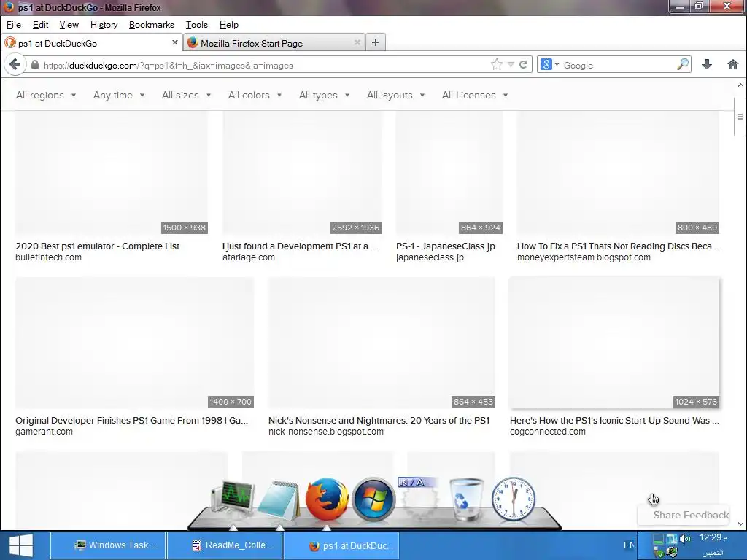The height and width of the screenshot is (560, 747).
Task: Open the All layouts filter dropdown
Action: coord(396,96)
